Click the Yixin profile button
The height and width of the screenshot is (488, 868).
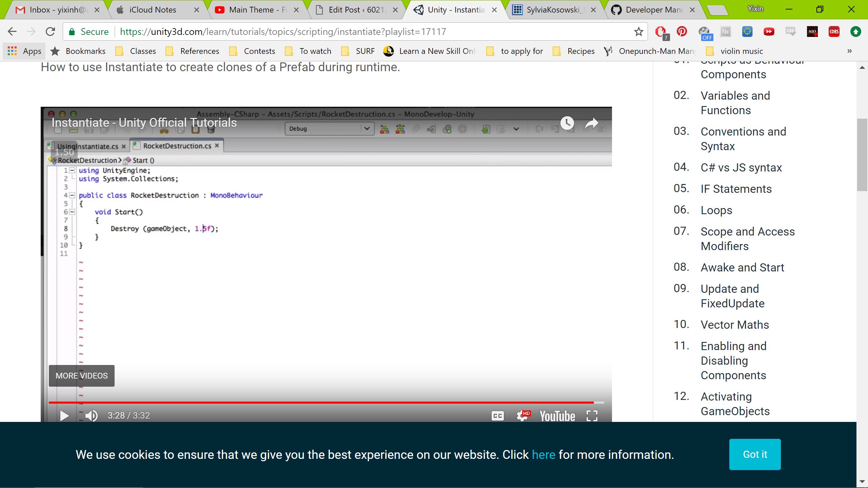click(x=755, y=9)
